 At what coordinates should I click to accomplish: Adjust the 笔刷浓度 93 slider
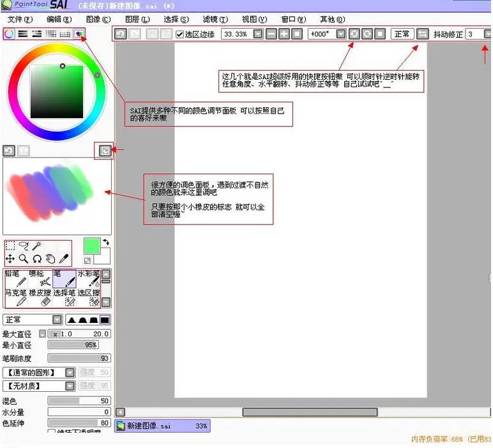tap(79, 358)
